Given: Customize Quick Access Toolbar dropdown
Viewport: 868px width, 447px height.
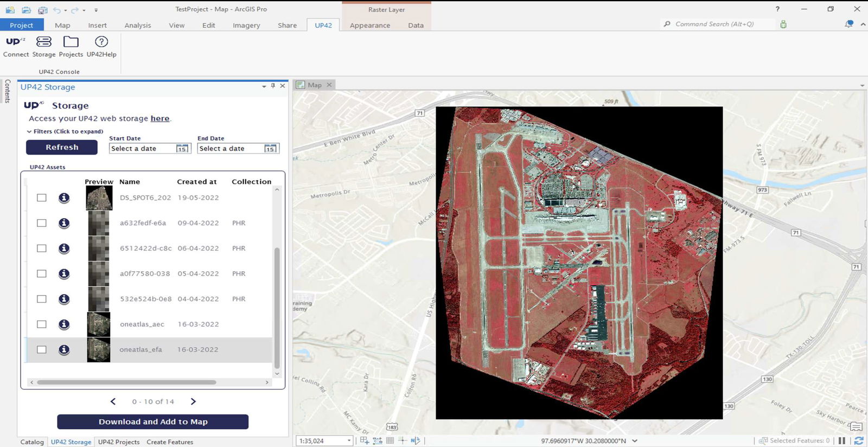Looking at the screenshot, I should [x=96, y=10].
